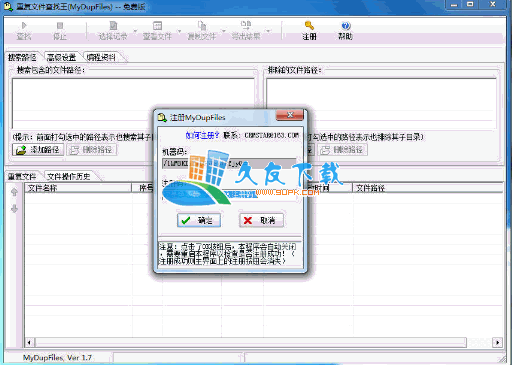
Task: Click the 机器码 machine code field
Action: click(229, 163)
